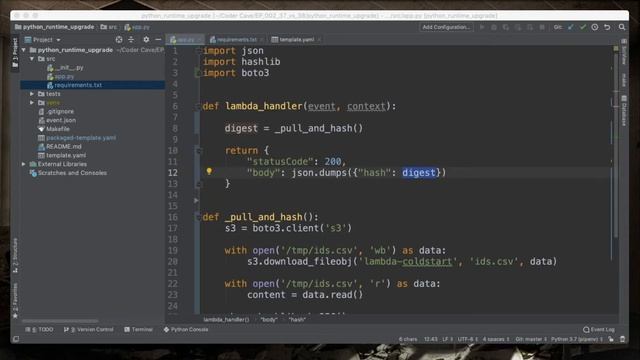
Task: Open the TODO tool window
Action: pyautogui.click(x=39, y=329)
